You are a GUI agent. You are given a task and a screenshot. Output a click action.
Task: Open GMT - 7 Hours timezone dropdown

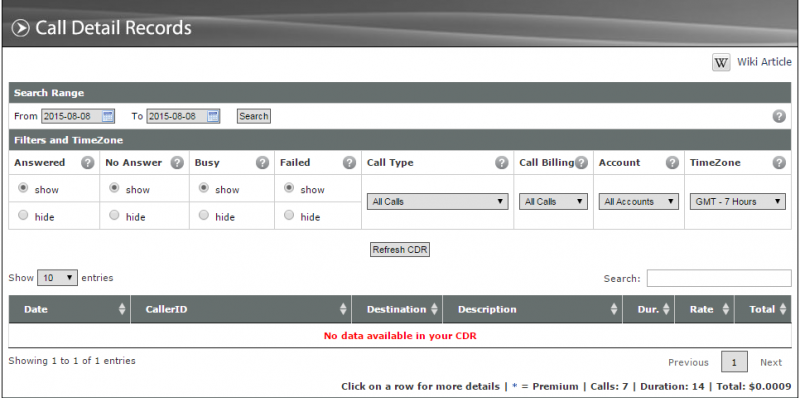coord(737,202)
